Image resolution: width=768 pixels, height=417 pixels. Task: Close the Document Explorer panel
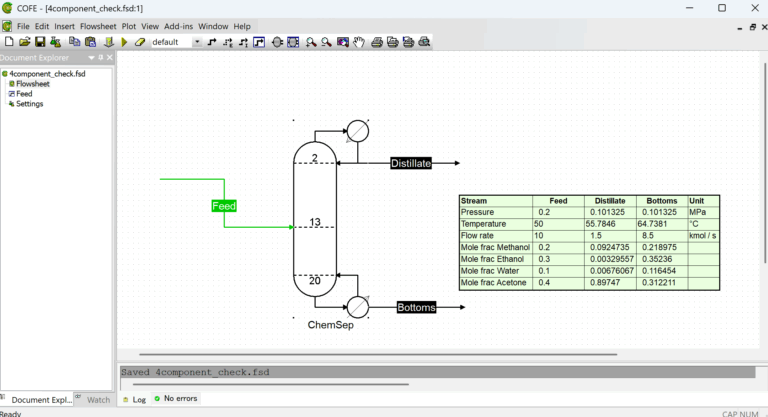(110, 58)
